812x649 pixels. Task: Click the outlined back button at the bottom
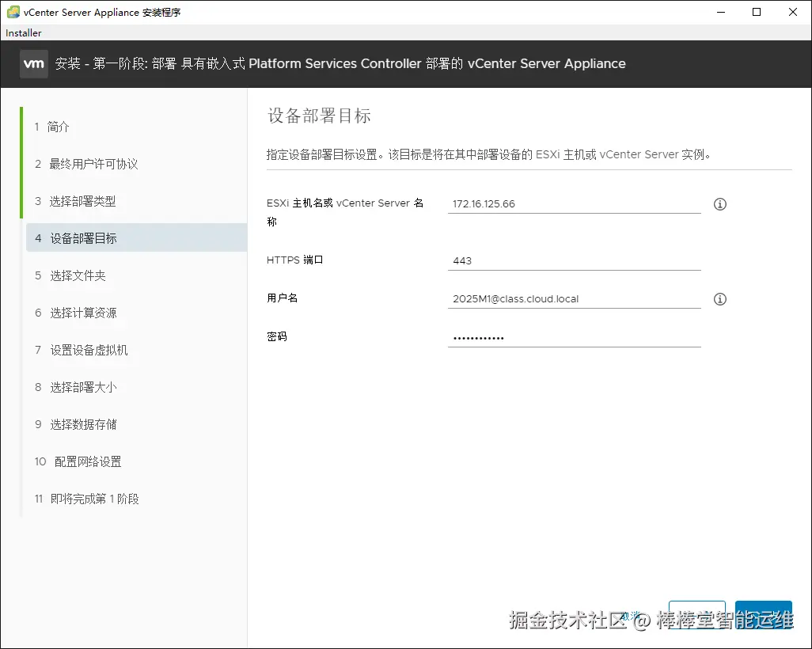[697, 615]
